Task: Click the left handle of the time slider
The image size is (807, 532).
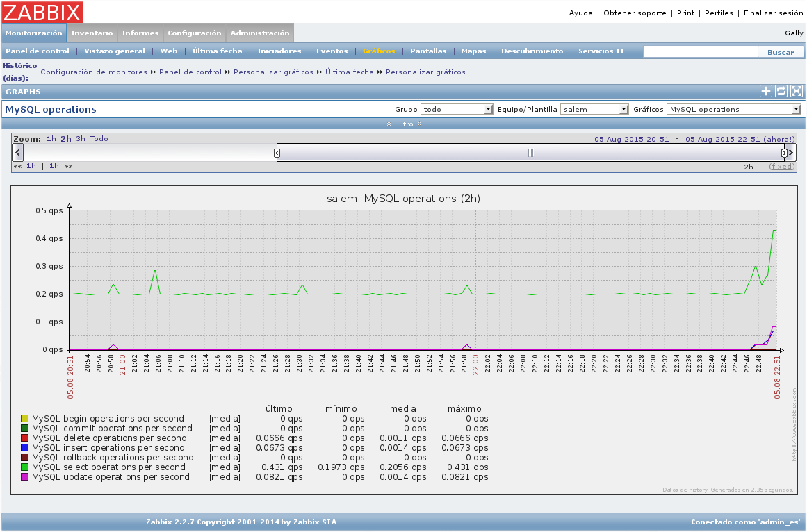Action: tap(277, 153)
